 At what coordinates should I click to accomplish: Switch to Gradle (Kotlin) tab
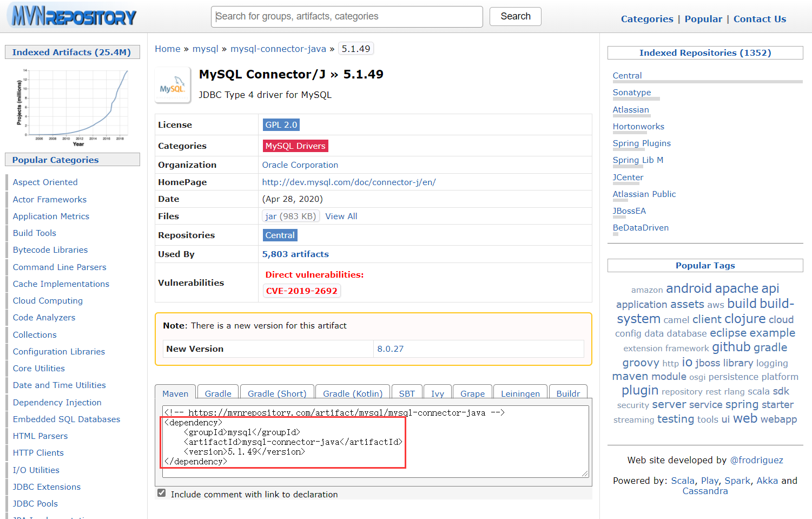pos(353,393)
